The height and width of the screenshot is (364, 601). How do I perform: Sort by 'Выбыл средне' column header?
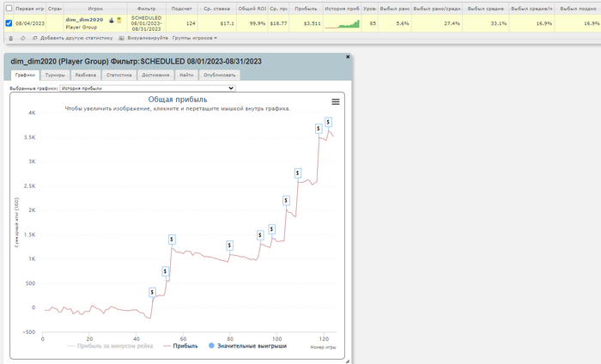pyautogui.click(x=485, y=9)
